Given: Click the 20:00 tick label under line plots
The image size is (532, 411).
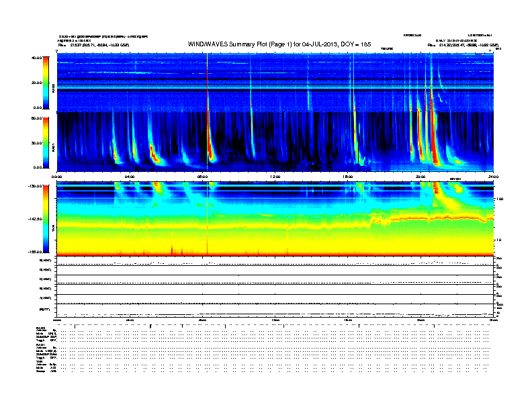Looking at the screenshot, I should point(420,320).
